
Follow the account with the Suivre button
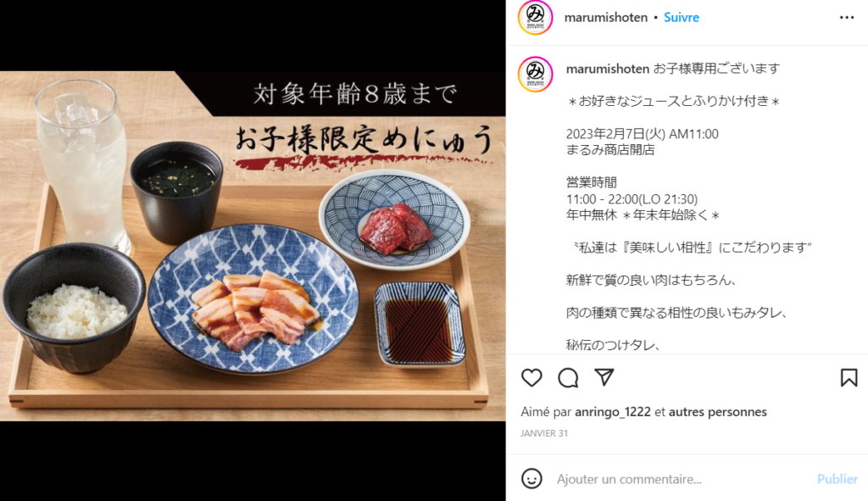coord(681,17)
